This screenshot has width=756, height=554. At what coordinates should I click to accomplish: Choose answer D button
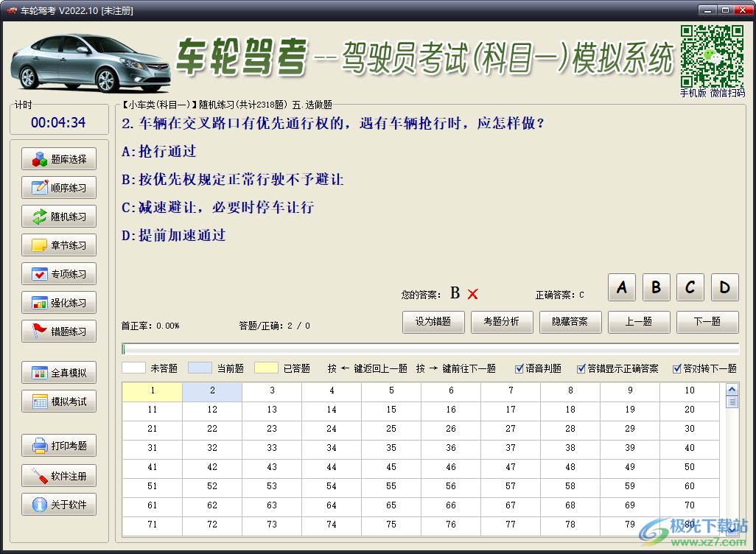724,287
